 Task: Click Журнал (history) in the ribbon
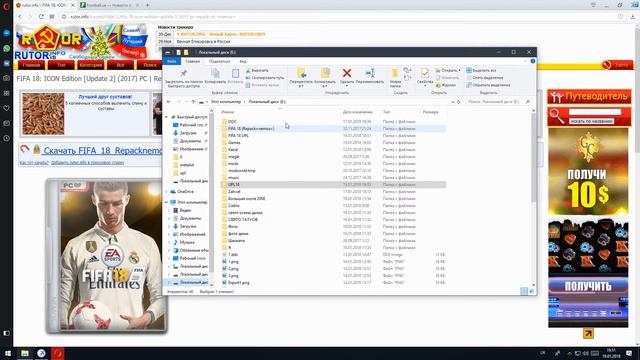[446, 85]
